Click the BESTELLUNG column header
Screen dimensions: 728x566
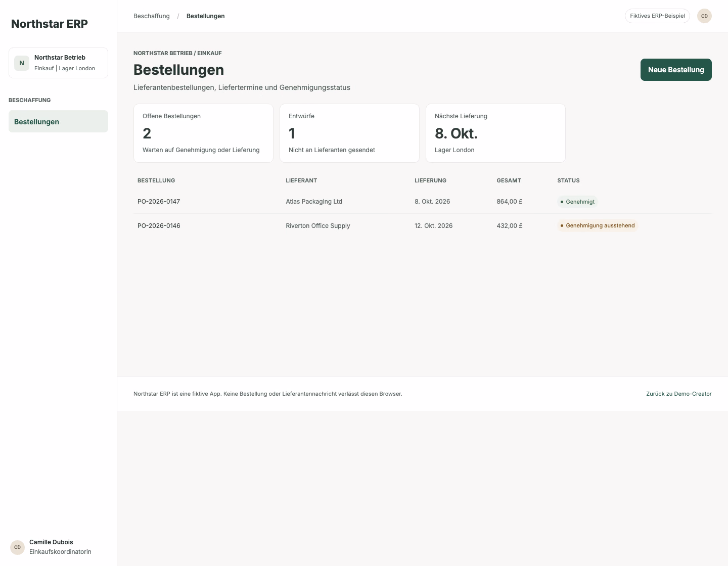(x=156, y=180)
